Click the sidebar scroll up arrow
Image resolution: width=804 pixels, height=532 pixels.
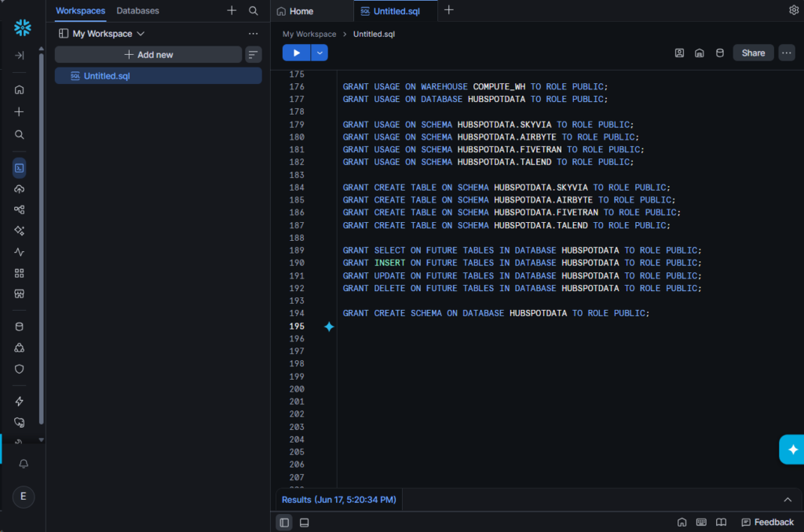pos(42,49)
